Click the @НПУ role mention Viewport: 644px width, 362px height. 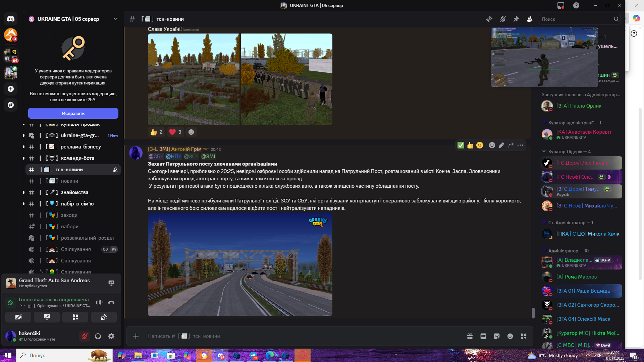[174, 157]
